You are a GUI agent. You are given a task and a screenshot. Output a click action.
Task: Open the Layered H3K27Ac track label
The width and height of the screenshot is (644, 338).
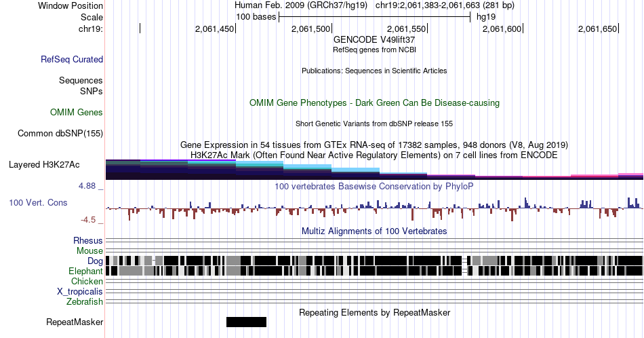click(x=44, y=164)
